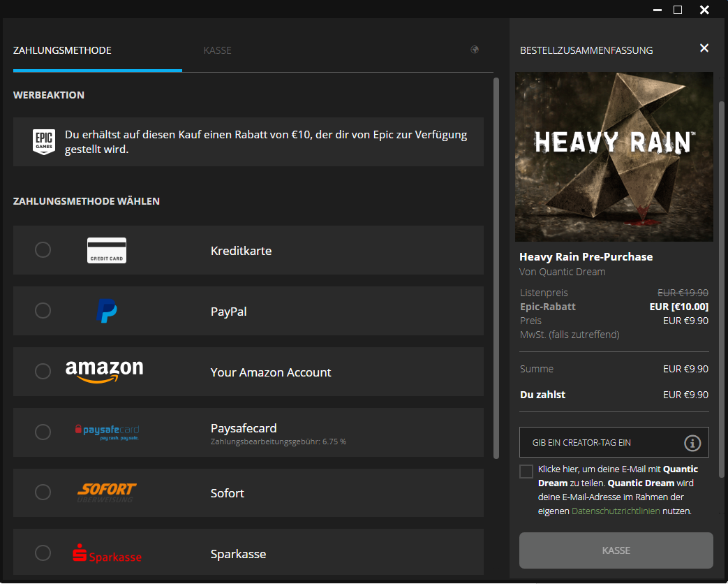Minimize the checkout window
The width and height of the screenshot is (728, 584).
click(657, 10)
